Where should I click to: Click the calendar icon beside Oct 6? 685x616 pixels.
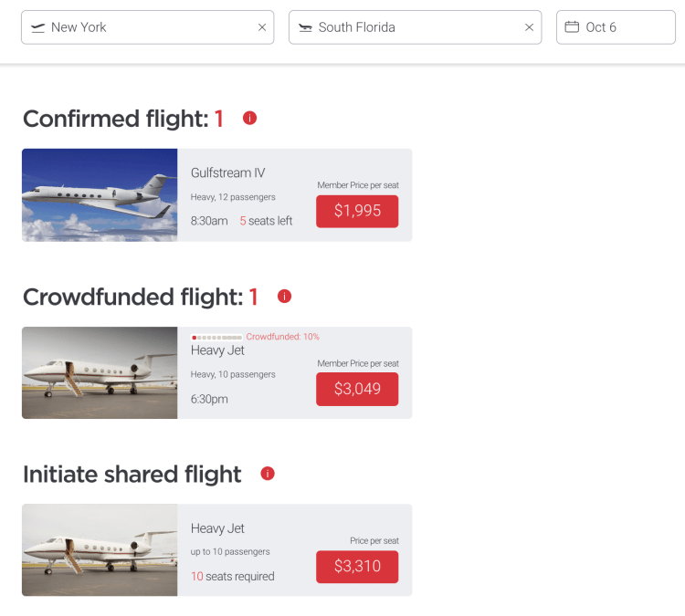point(572,27)
